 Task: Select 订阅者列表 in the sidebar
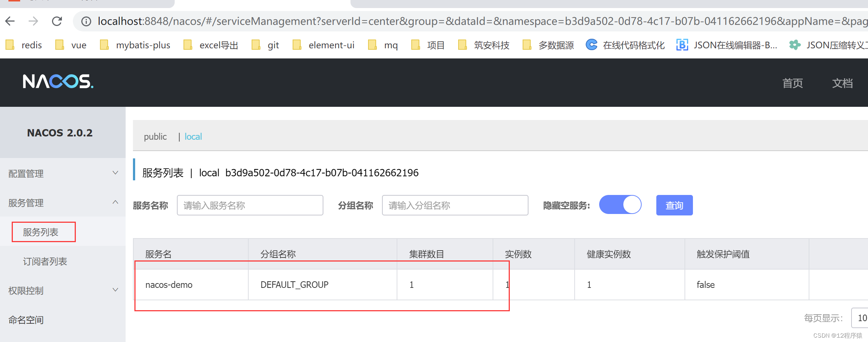(x=45, y=262)
